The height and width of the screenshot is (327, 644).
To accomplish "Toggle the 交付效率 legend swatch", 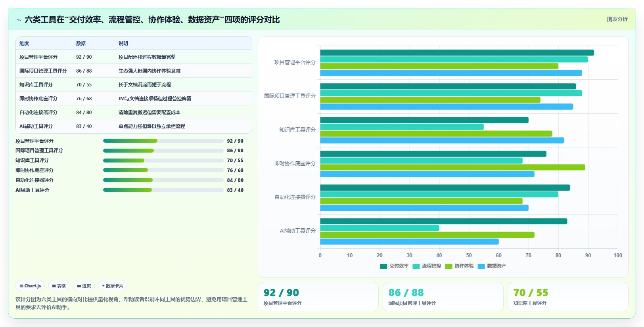I will pyautogui.click(x=383, y=266).
